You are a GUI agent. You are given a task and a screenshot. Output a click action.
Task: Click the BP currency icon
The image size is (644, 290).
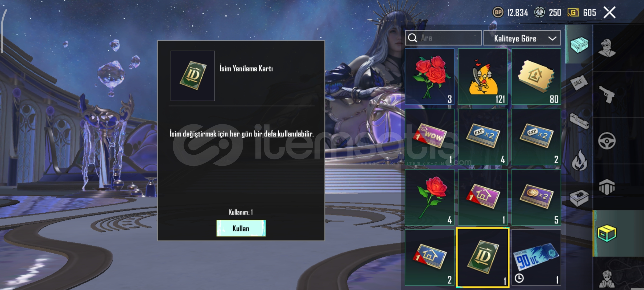(x=498, y=12)
